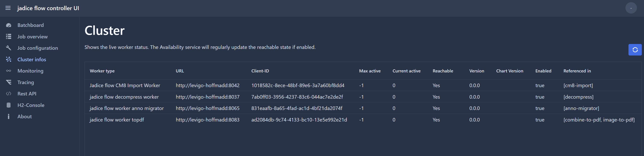Click the jadice flow controller UI title
This screenshot has height=156, width=644.
(x=48, y=8)
